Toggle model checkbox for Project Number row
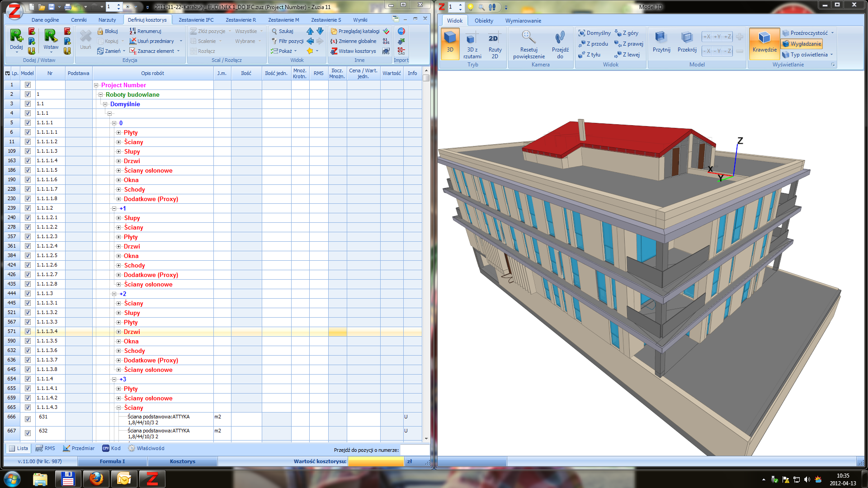 (28, 85)
